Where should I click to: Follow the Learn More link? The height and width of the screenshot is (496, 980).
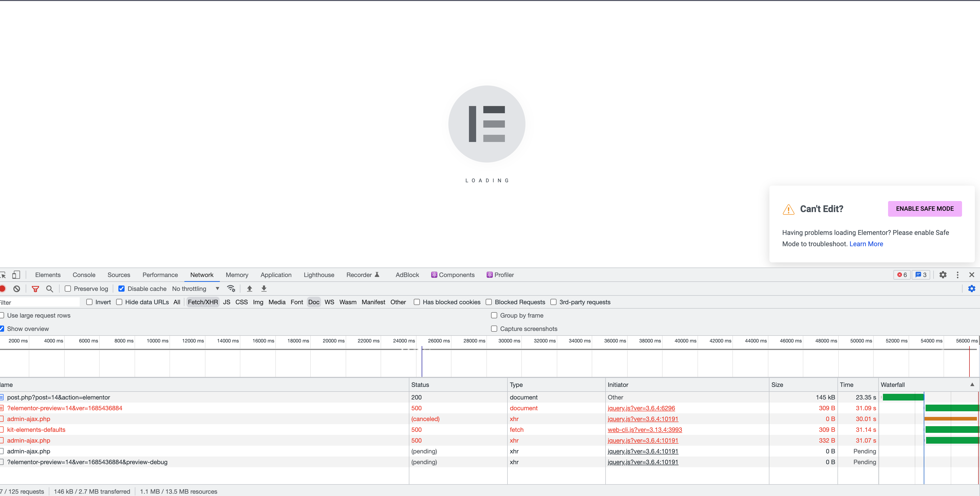coord(866,244)
